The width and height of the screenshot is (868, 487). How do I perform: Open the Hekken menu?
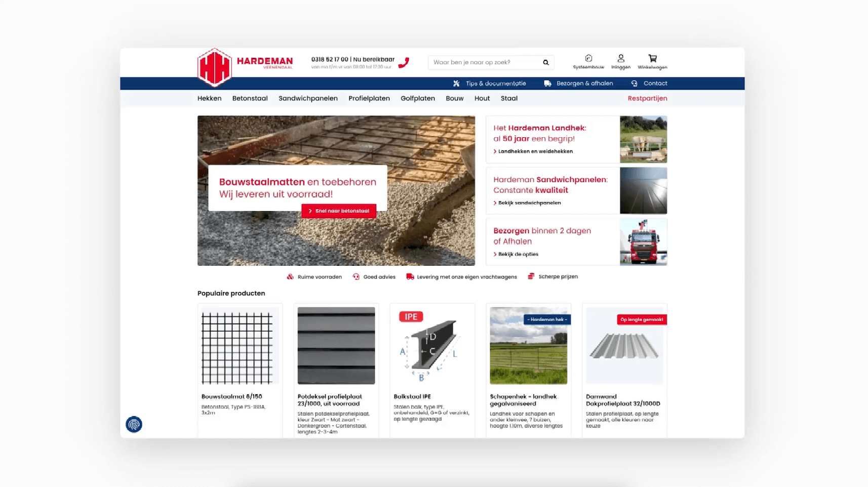(209, 98)
